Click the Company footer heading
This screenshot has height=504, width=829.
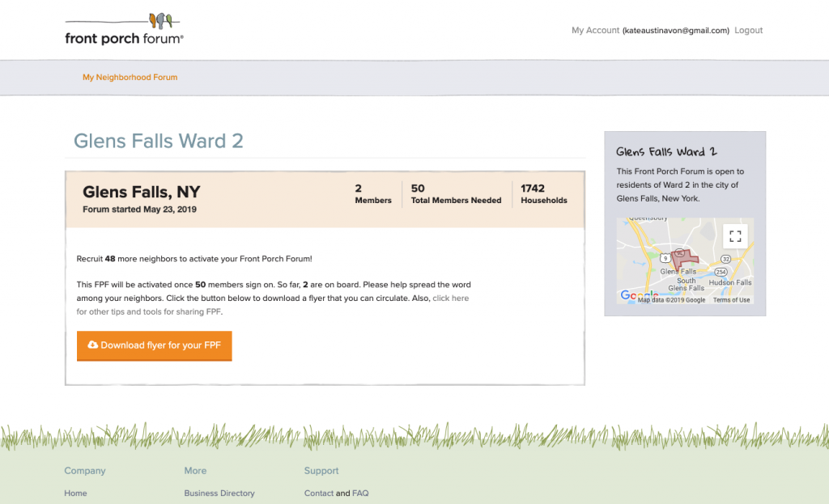(x=85, y=471)
